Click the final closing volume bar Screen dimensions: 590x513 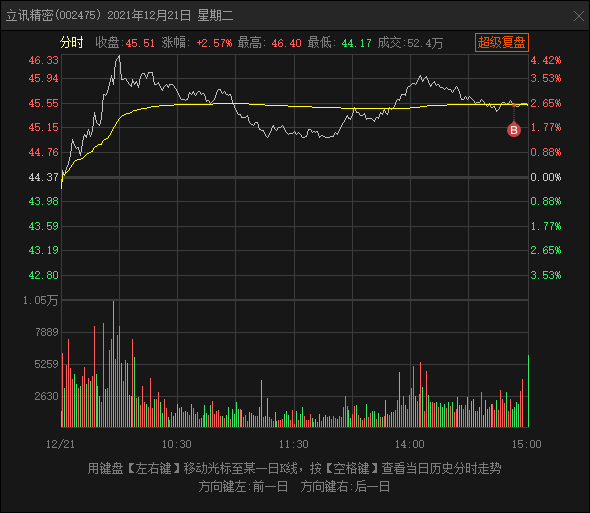click(528, 391)
